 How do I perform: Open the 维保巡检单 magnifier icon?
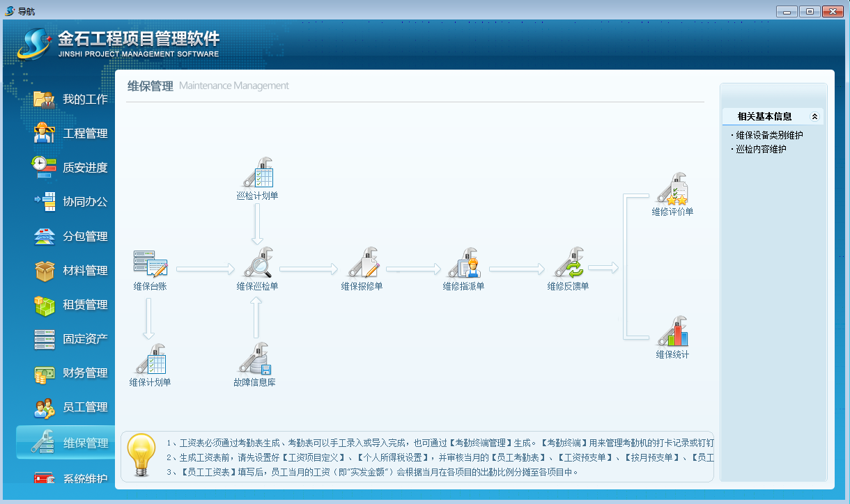click(x=257, y=263)
